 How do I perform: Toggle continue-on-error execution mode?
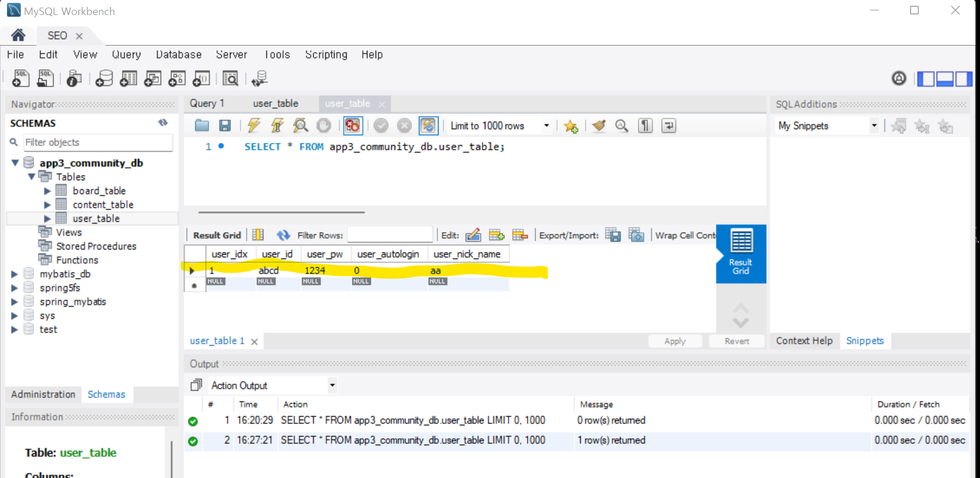click(x=352, y=125)
